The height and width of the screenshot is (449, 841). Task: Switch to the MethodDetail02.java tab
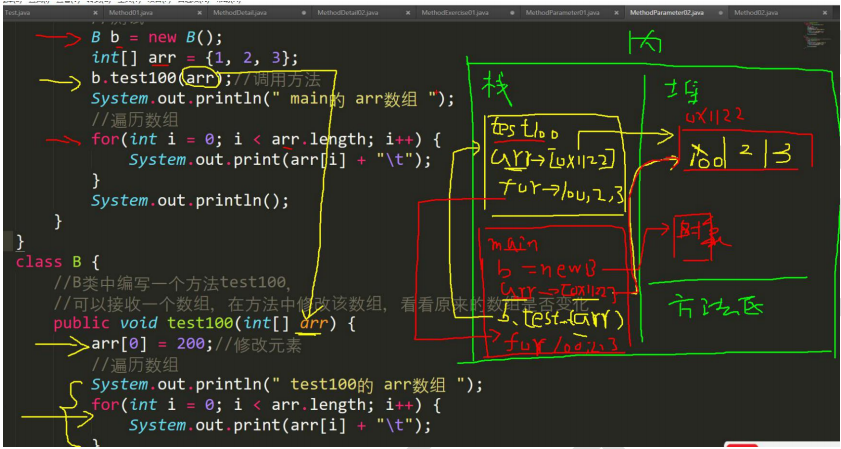(x=346, y=12)
